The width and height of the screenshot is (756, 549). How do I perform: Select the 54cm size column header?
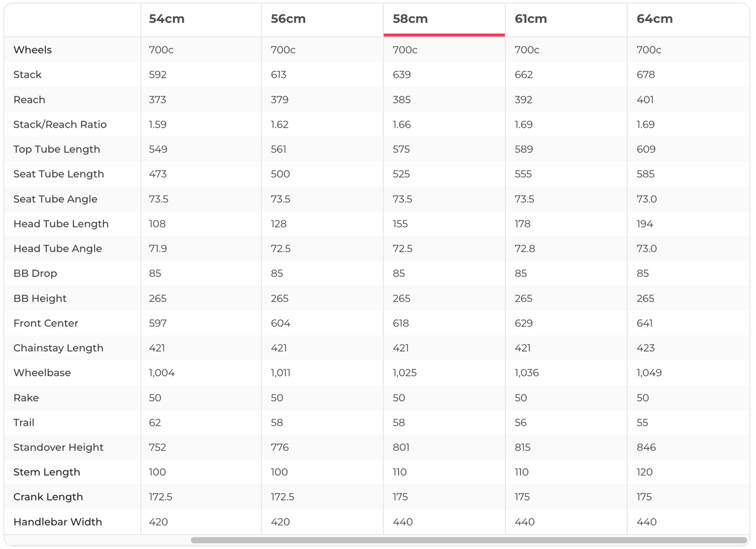(167, 19)
